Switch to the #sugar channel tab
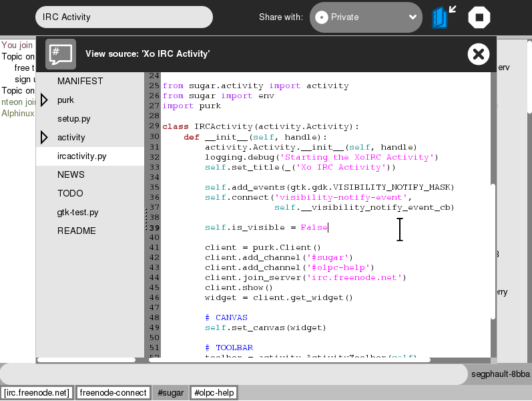This screenshot has height=401, width=532. (170, 393)
